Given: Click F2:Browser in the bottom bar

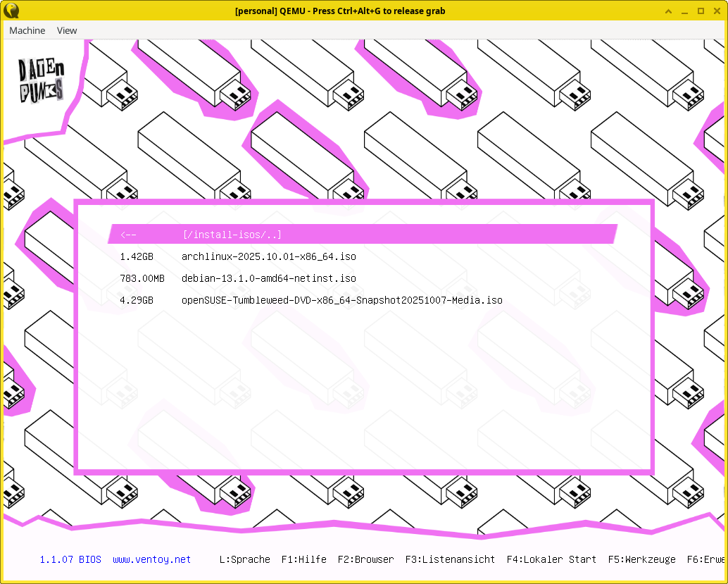Looking at the screenshot, I should pos(365,559).
